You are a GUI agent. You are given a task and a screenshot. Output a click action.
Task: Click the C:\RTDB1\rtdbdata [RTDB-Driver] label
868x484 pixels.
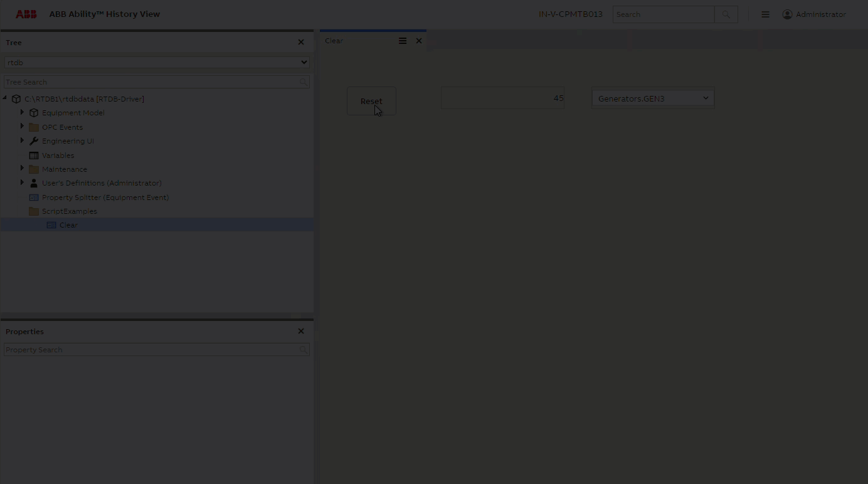[x=84, y=99]
